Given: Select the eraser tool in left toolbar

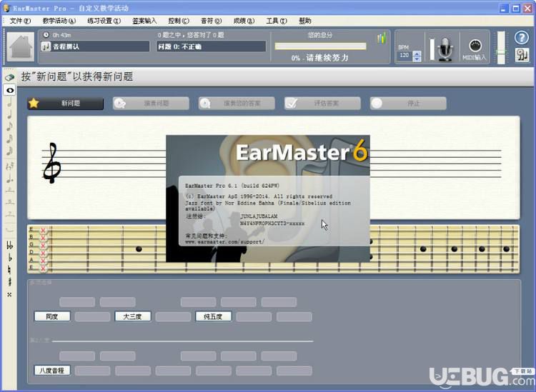Looking at the screenshot, I should point(9,78).
